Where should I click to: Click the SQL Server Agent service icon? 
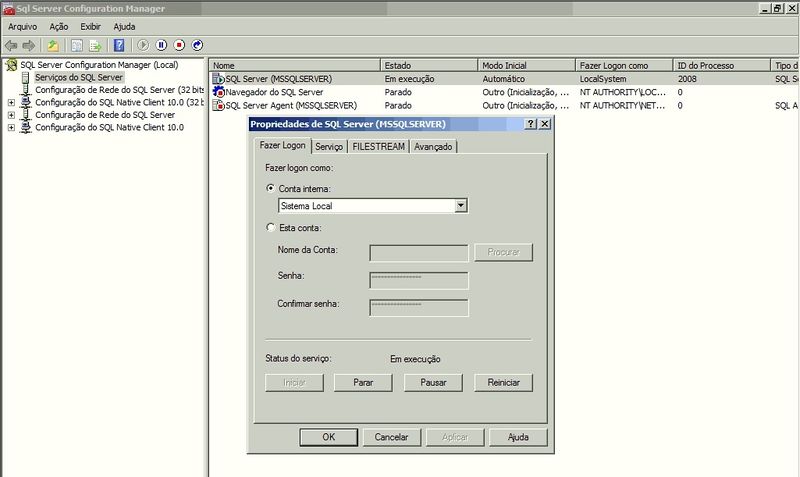(x=218, y=106)
